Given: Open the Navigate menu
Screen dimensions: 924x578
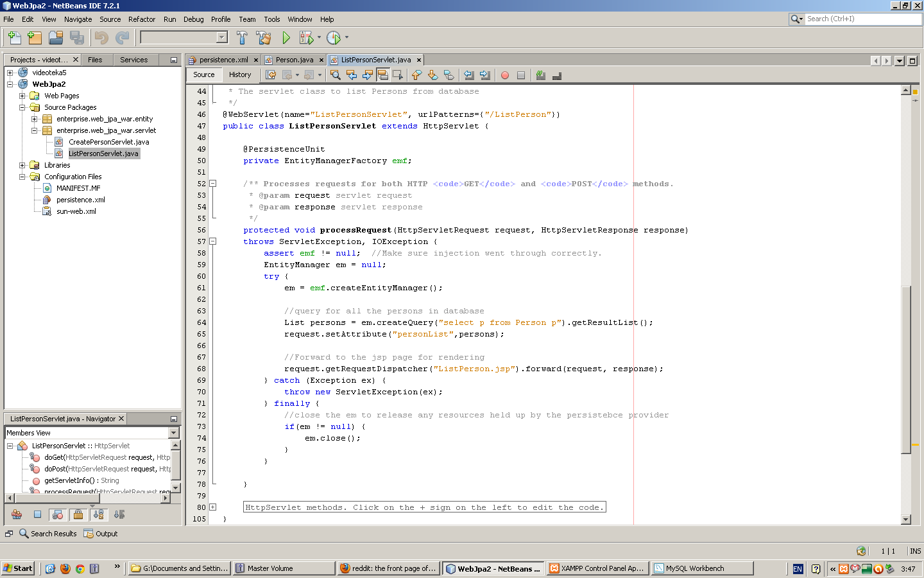Looking at the screenshot, I should pos(78,19).
